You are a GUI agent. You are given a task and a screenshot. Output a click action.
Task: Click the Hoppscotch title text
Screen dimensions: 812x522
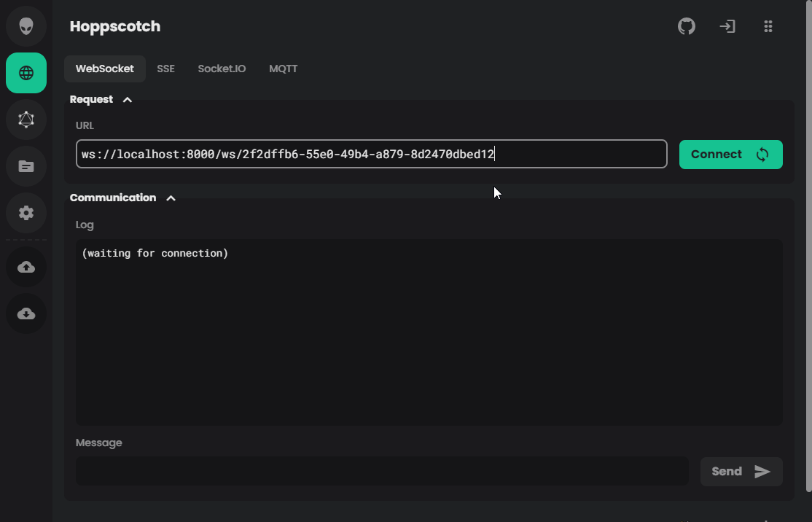pos(115,26)
